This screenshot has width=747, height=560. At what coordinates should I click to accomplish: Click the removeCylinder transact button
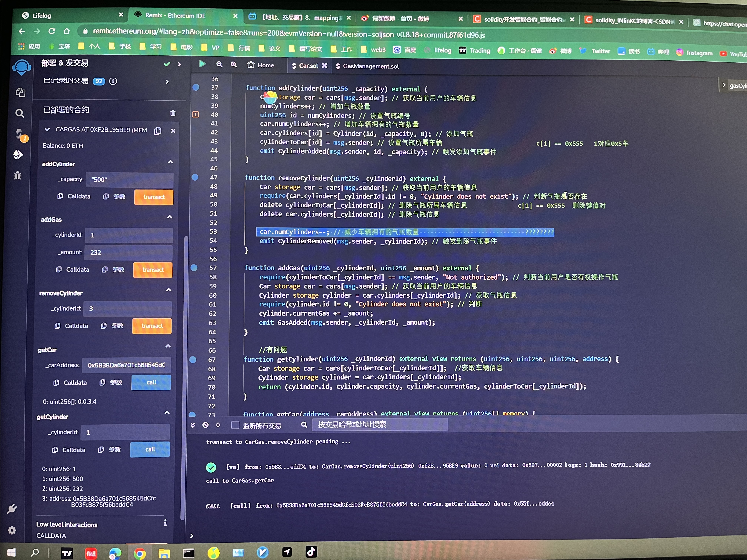152,326
